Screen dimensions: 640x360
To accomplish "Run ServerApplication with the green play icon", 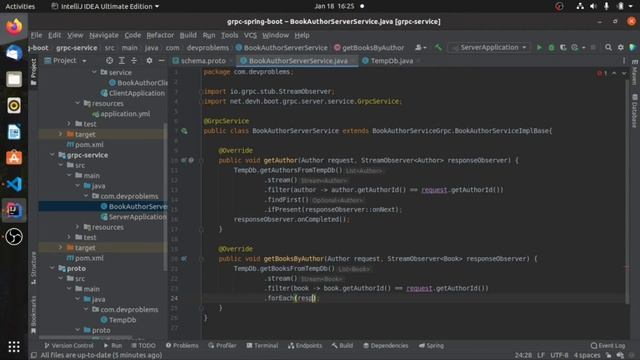I will click(x=539, y=48).
